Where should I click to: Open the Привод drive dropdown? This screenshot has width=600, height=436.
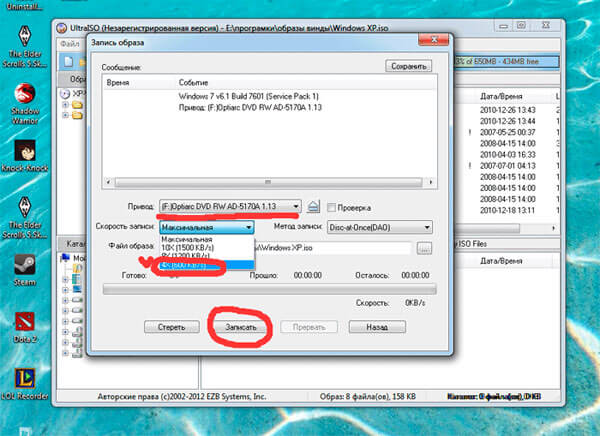(230, 206)
